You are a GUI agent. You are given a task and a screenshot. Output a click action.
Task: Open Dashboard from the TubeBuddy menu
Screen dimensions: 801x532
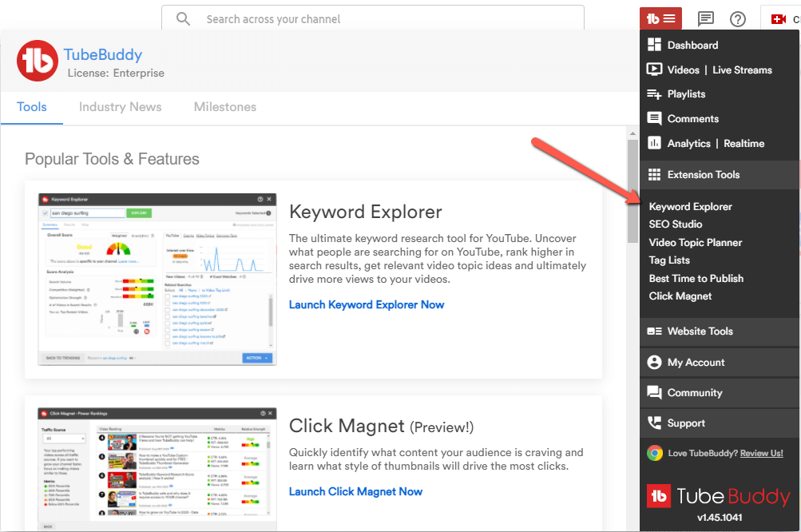click(692, 46)
